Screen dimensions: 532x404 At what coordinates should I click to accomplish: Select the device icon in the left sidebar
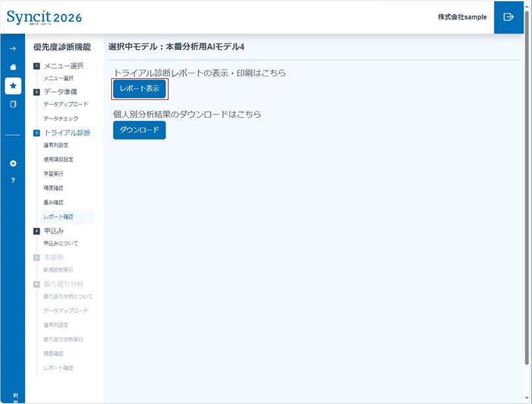pos(12,103)
